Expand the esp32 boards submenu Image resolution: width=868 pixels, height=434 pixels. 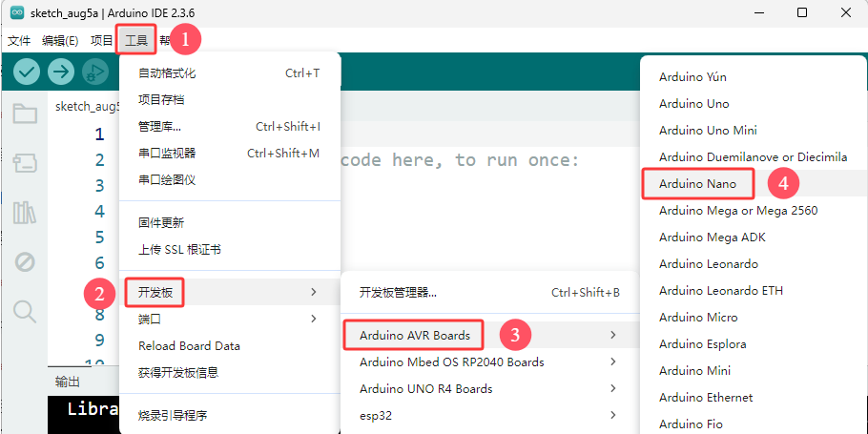point(490,415)
